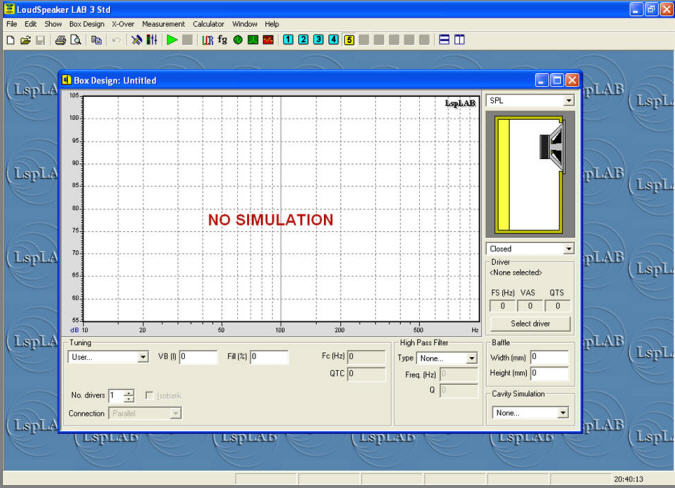The width and height of the screenshot is (675, 488).
Task: Tile windows horizontally icon
Action: [444, 40]
